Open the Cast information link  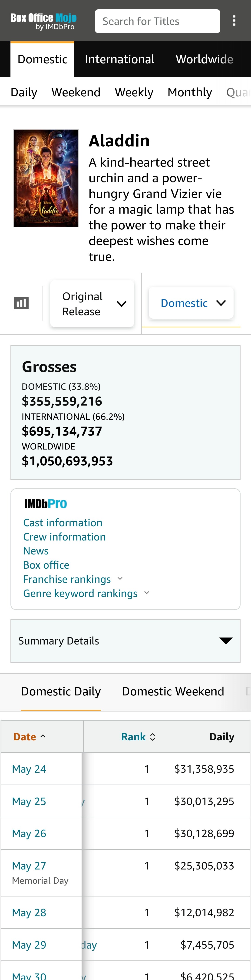click(63, 523)
